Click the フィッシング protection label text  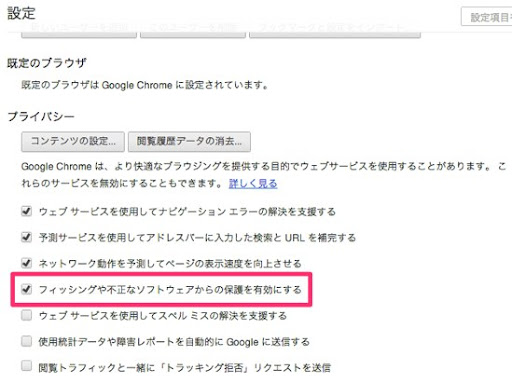pos(170,289)
